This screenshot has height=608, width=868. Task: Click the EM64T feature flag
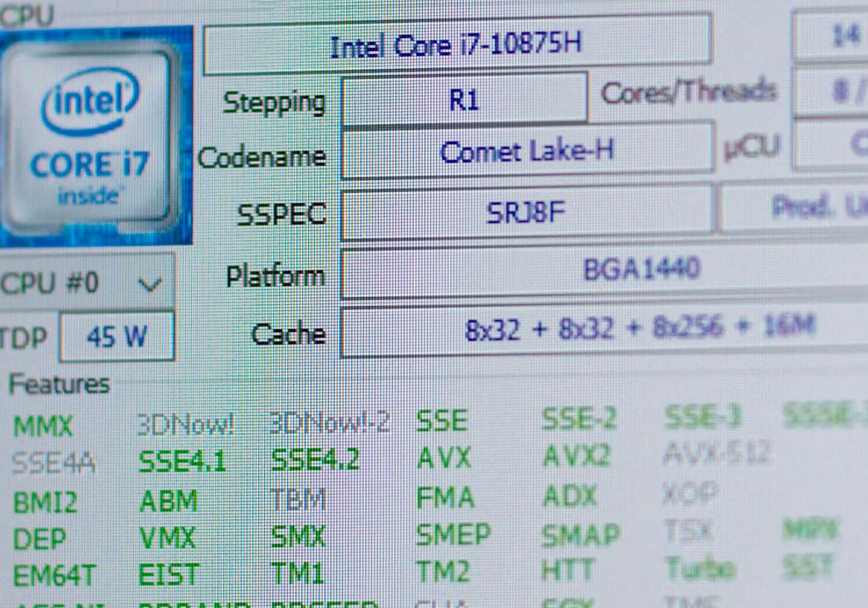pos(54,576)
